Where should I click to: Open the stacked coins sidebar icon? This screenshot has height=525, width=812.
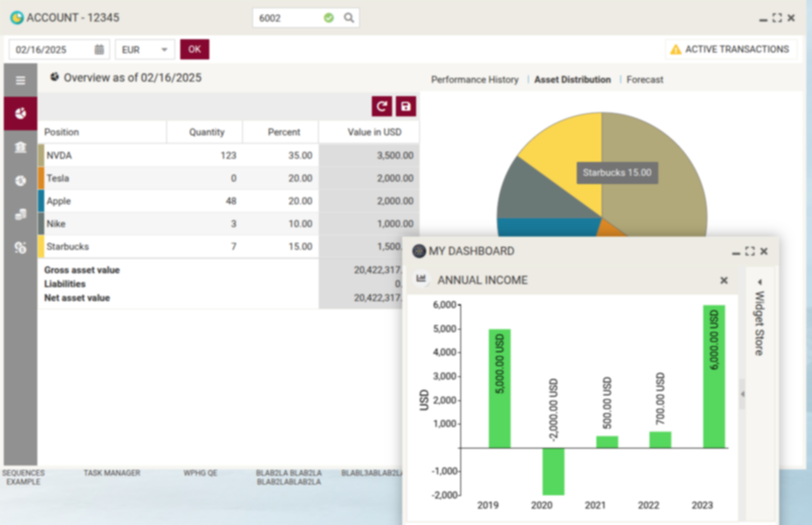pos(20,214)
